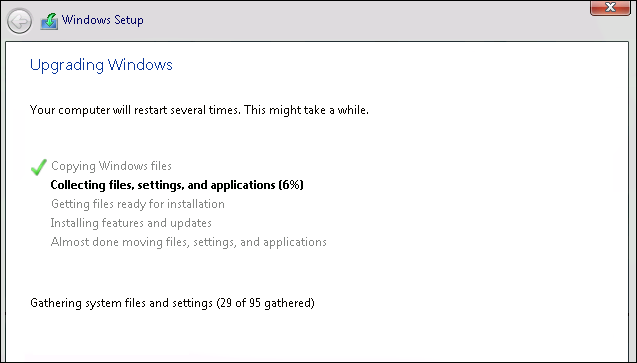
Task: Click the bold Collecting files, settings, and applications step
Action: pyautogui.click(x=177, y=185)
